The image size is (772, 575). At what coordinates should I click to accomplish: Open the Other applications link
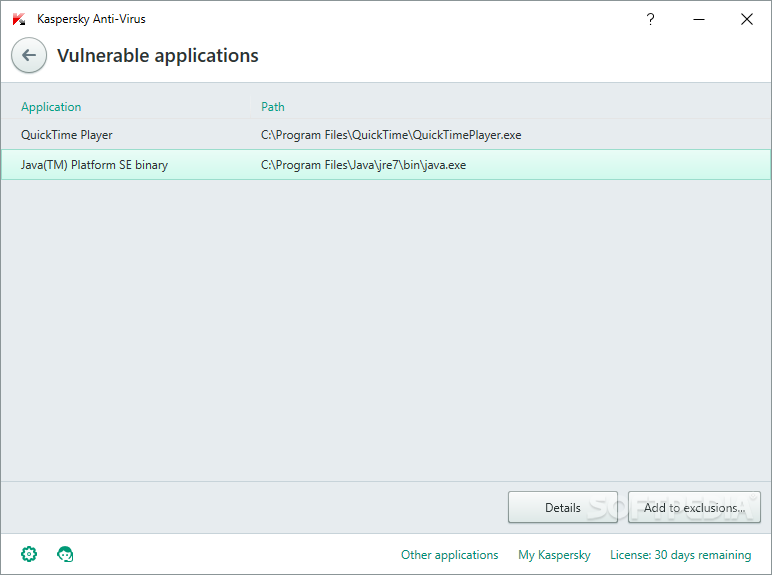pyautogui.click(x=450, y=555)
